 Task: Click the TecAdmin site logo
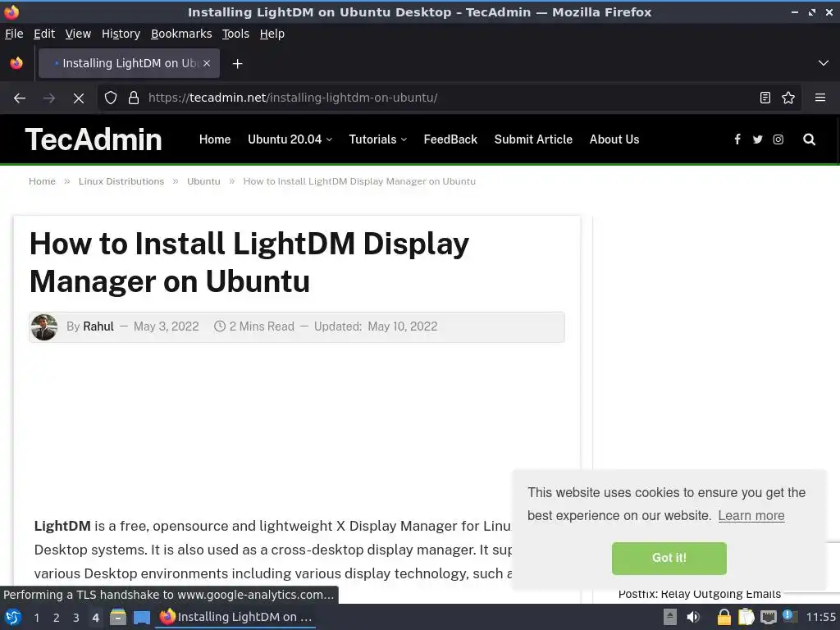tap(94, 139)
